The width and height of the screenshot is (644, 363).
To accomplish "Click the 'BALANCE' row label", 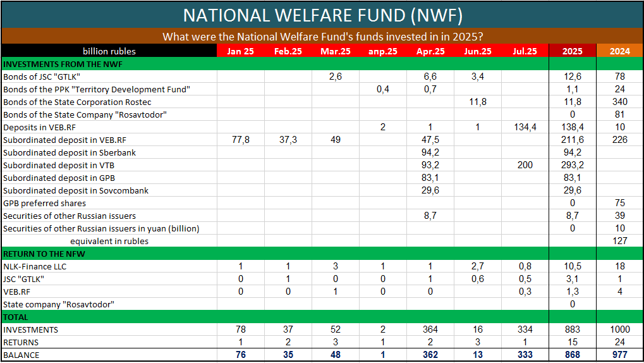I will pyautogui.click(x=21, y=355).
